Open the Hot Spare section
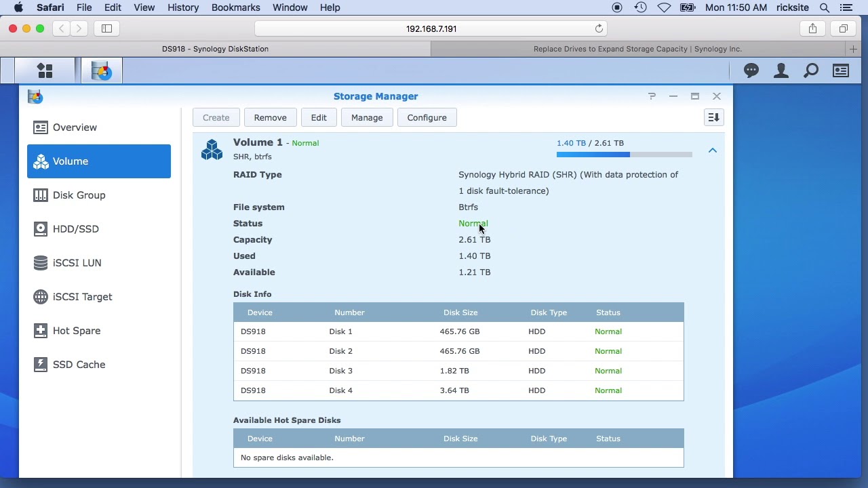This screenshot has width=868, height=488. (x=99, y=331)
